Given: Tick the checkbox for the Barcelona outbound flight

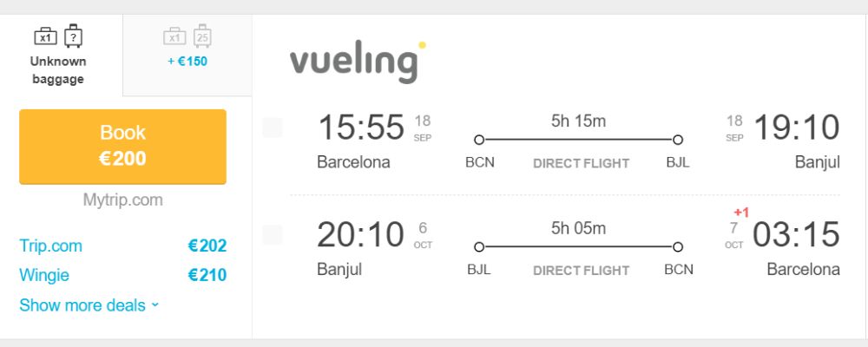Looking at the screenshot, I should (x=273, y=128).
